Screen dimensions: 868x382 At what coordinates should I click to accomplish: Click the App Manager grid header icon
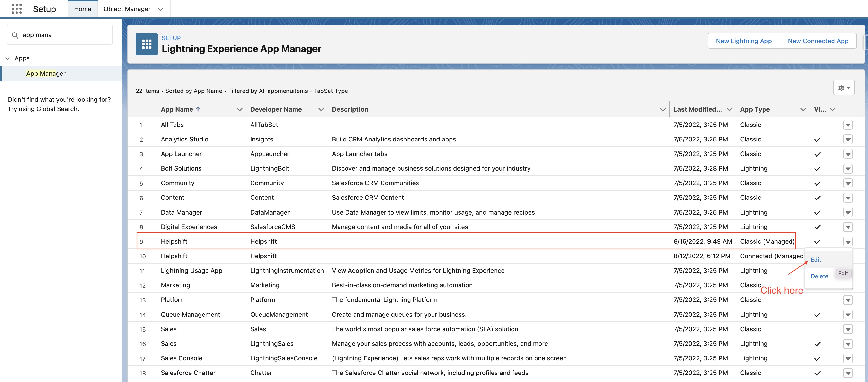(x=147, y=44)
